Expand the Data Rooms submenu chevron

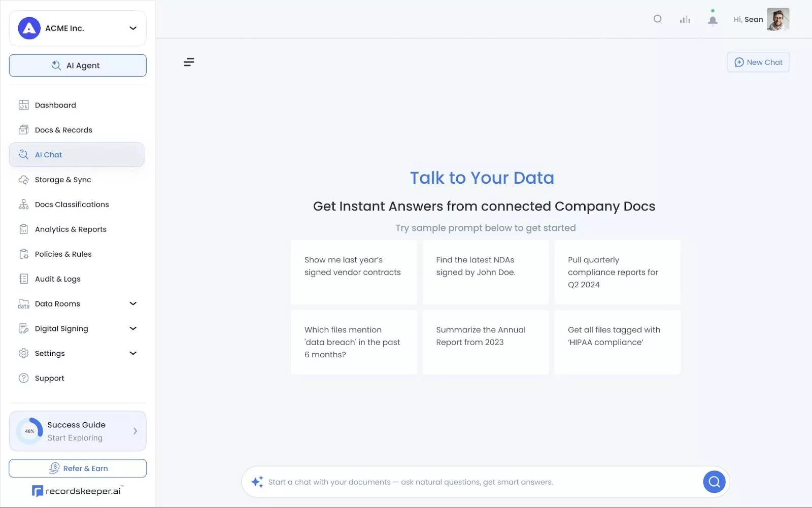133,303
